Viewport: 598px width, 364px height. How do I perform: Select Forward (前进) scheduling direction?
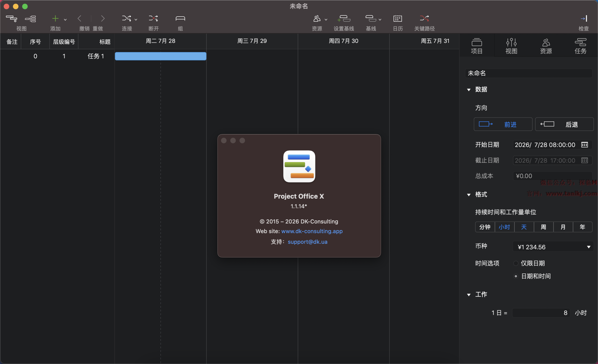point(503,124)
